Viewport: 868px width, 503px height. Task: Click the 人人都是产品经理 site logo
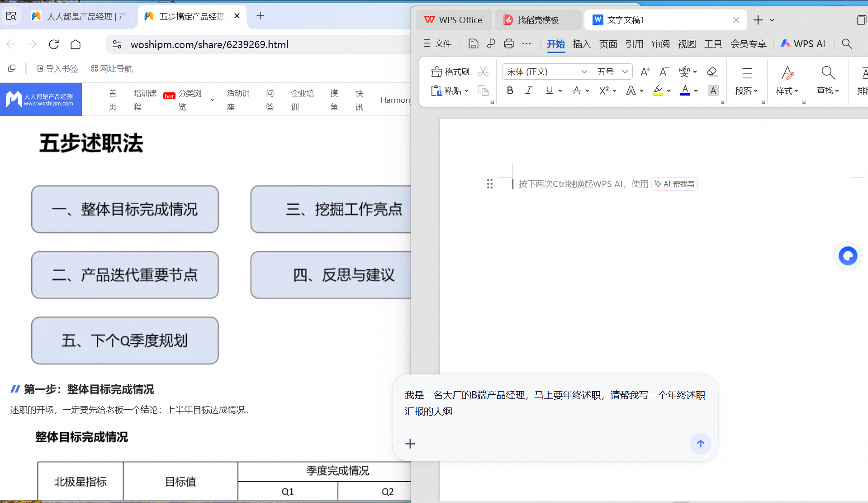[41, 99]
